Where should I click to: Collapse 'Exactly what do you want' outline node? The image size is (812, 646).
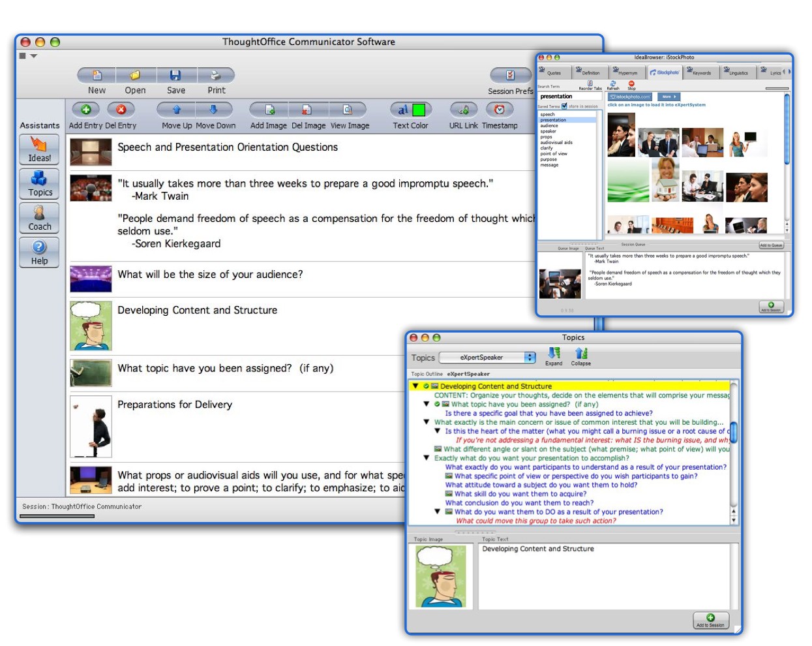[x=427, y=458]
